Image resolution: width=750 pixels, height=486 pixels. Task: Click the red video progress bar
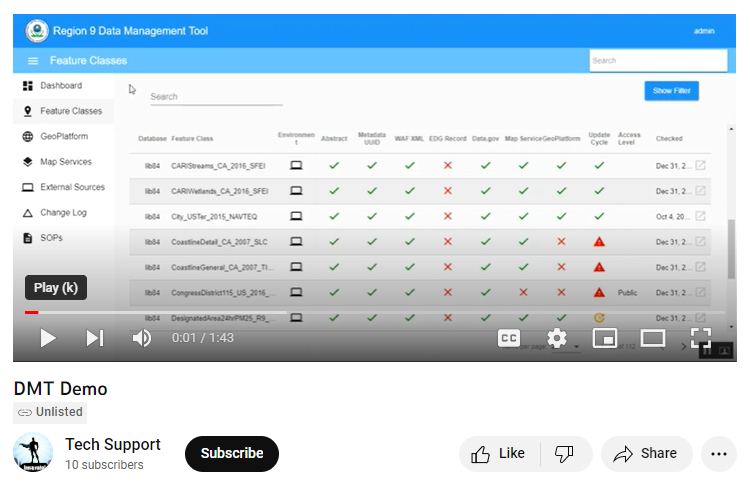point(32,312)
